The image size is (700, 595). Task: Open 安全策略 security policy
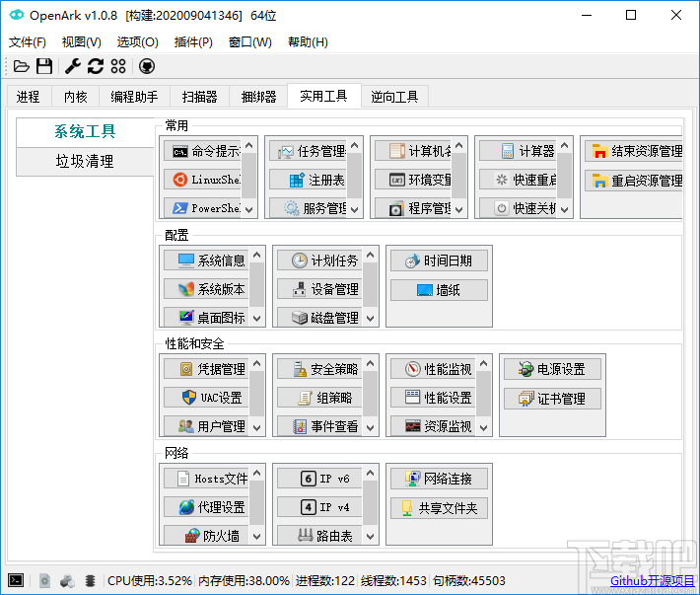click(x=319, y=369)
